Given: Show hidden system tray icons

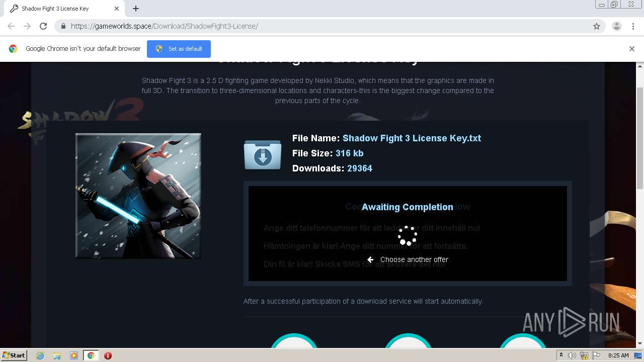Looking at the screenshot, I should [561, 355].
